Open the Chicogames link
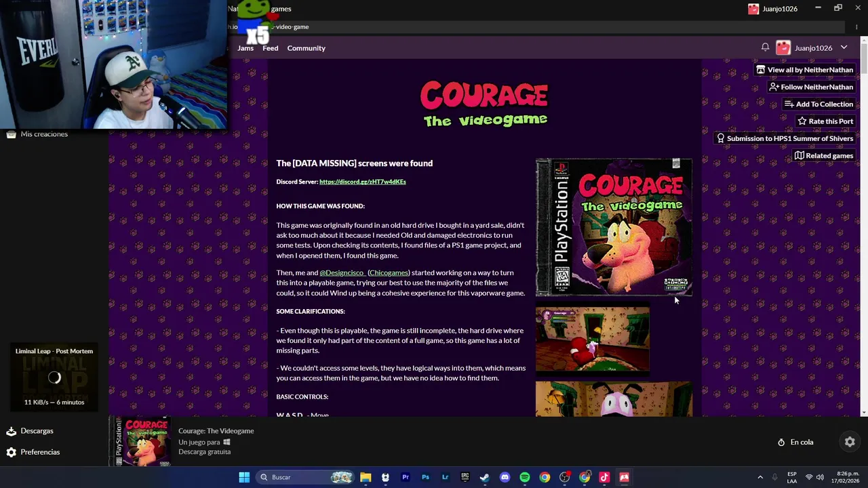868x488 pixels. coord(389,272)
